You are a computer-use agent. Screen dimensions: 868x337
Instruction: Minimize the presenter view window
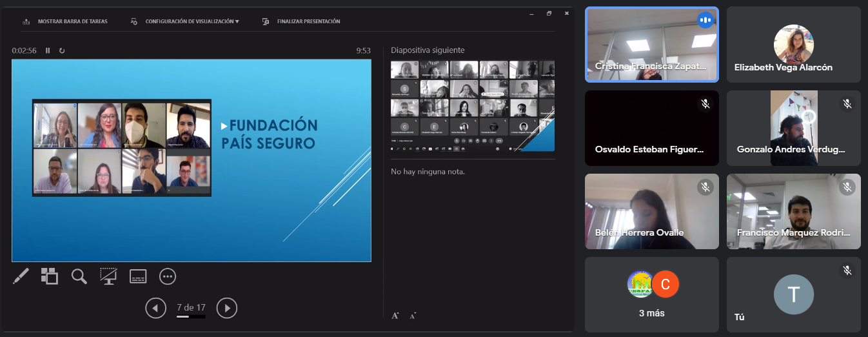click(531, 13)
